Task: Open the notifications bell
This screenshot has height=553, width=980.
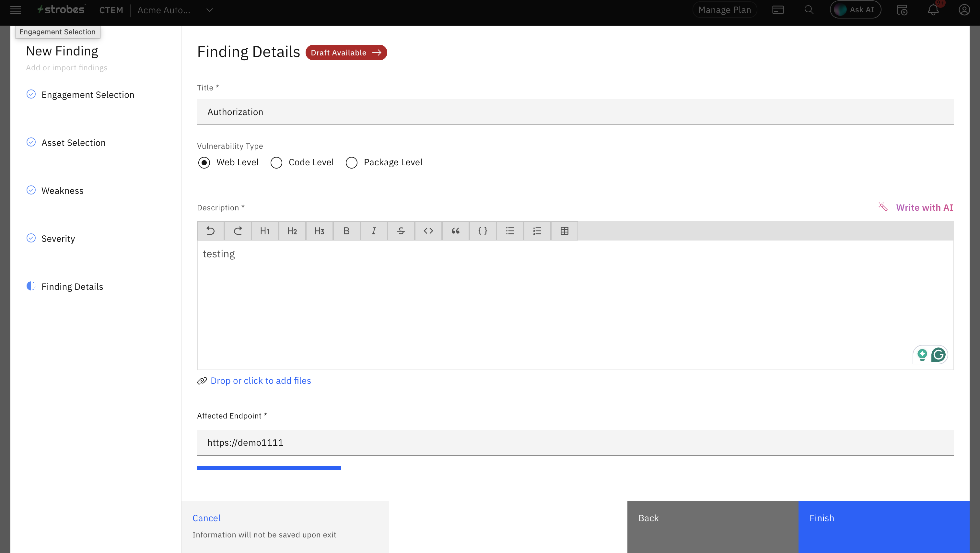Action: pos(933,10)
